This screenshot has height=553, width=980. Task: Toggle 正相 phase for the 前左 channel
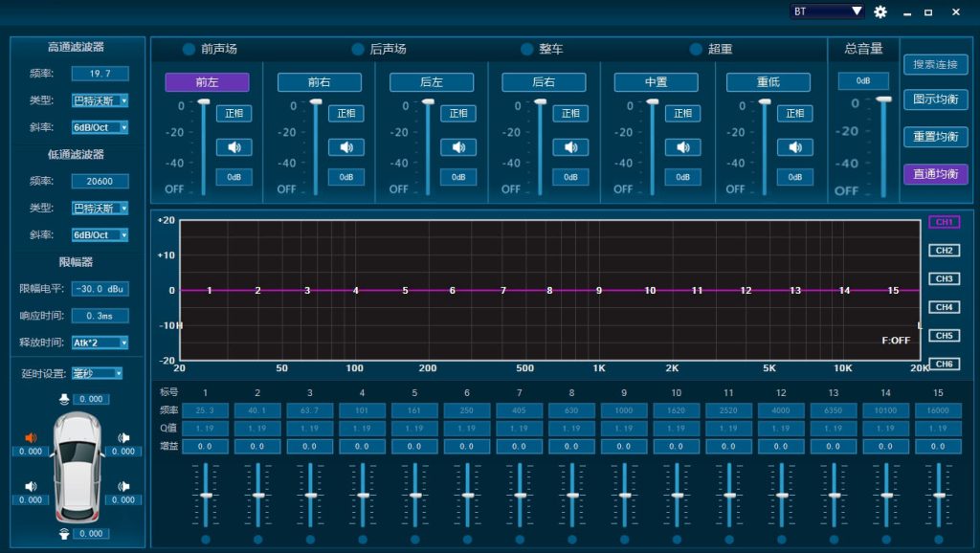[x=234, y=113]
